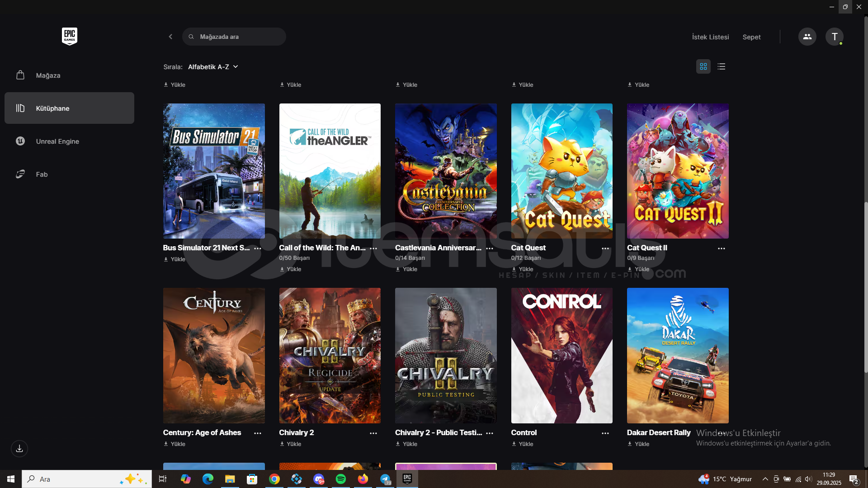Click 0/12 Başarı achievements text
This screenshot has height=488, width=868.
526,258
